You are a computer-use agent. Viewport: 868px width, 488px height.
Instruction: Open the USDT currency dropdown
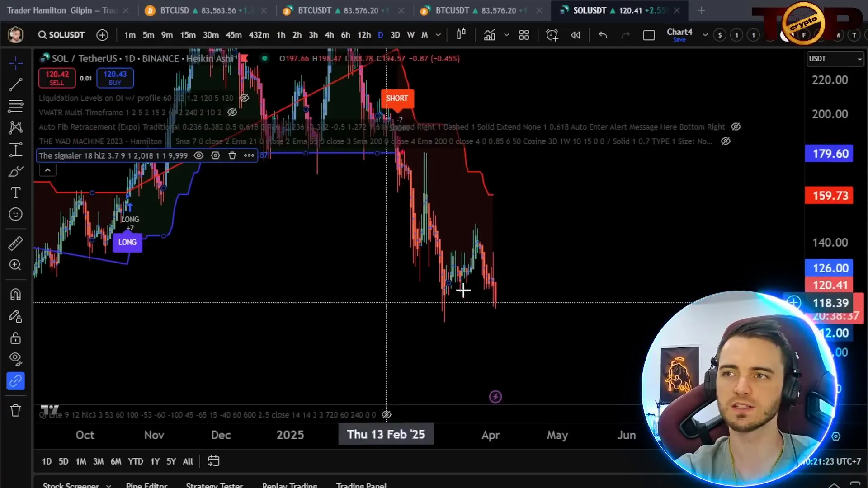835,59
